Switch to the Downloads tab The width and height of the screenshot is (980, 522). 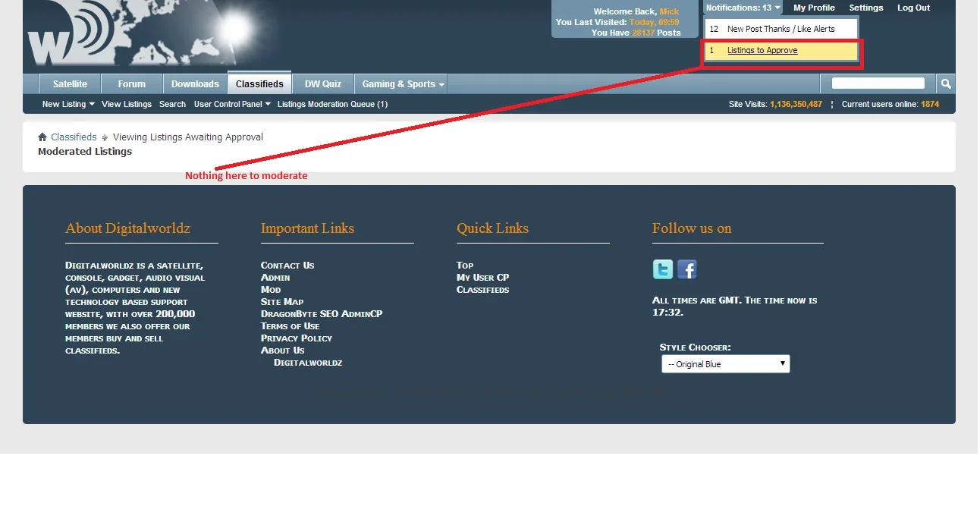[x=195, y=84]
